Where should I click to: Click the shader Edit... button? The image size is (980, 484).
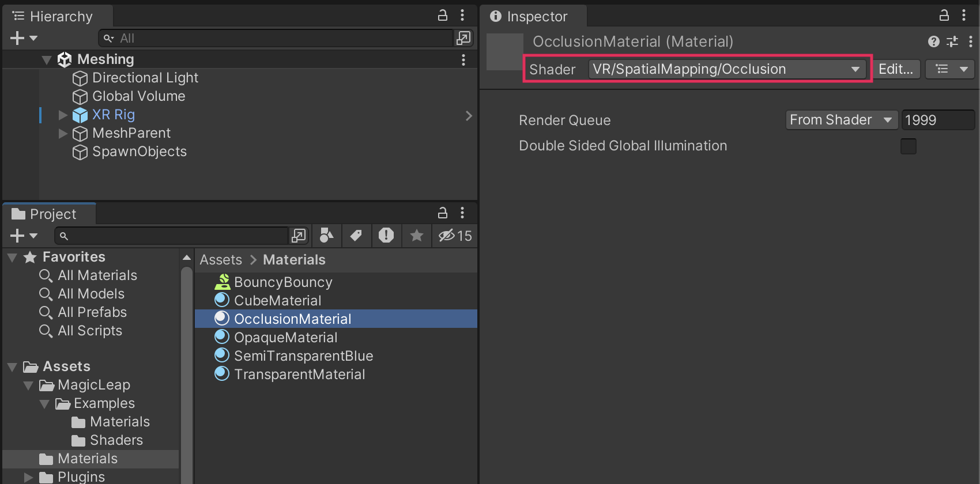tap(895, 69)
